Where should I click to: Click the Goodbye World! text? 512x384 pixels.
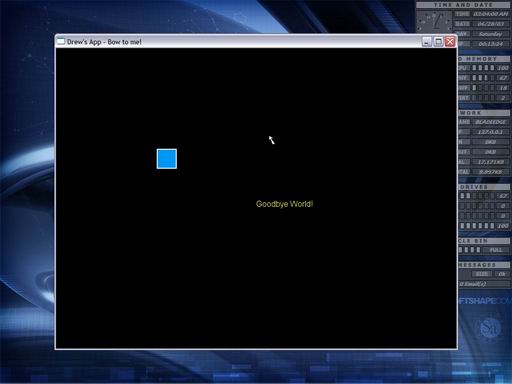[284, 204]
